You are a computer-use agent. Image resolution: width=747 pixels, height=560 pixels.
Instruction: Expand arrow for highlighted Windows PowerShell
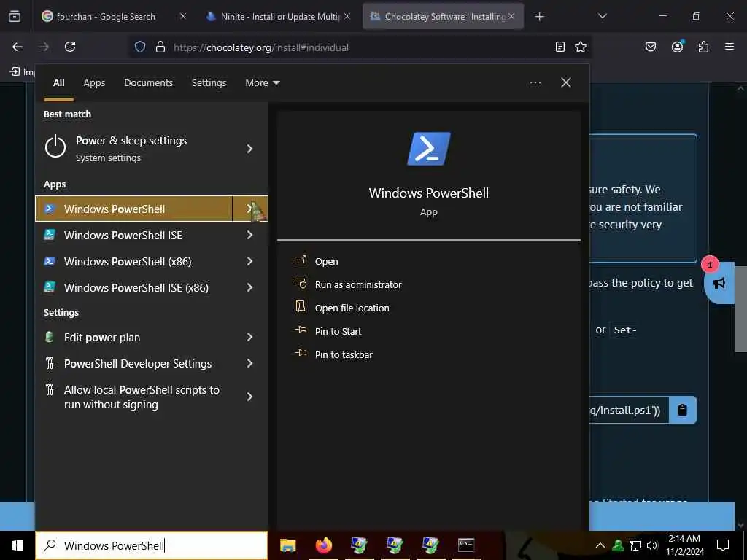coord(250,209)
